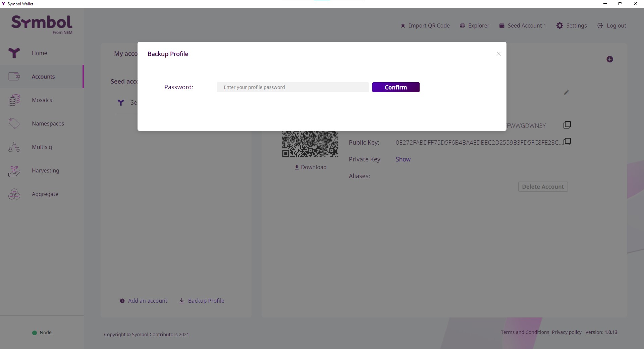Open the Explorer link in top bar
644x349 pixels.
click(x=474, y=26)
